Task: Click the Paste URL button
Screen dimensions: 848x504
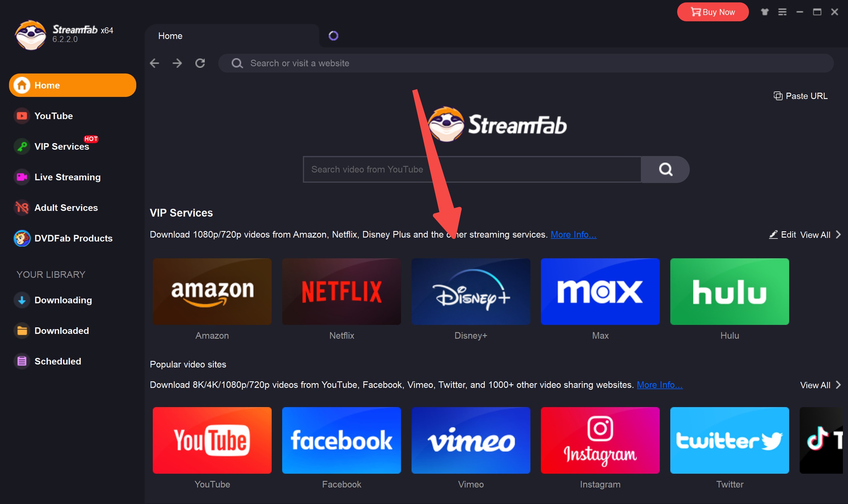Action: click(x=801, y=96)
